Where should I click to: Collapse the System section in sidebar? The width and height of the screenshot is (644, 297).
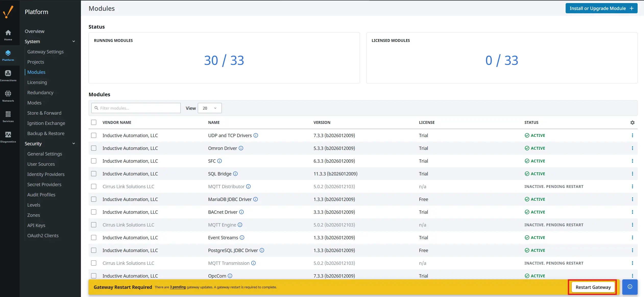point(74,41)
